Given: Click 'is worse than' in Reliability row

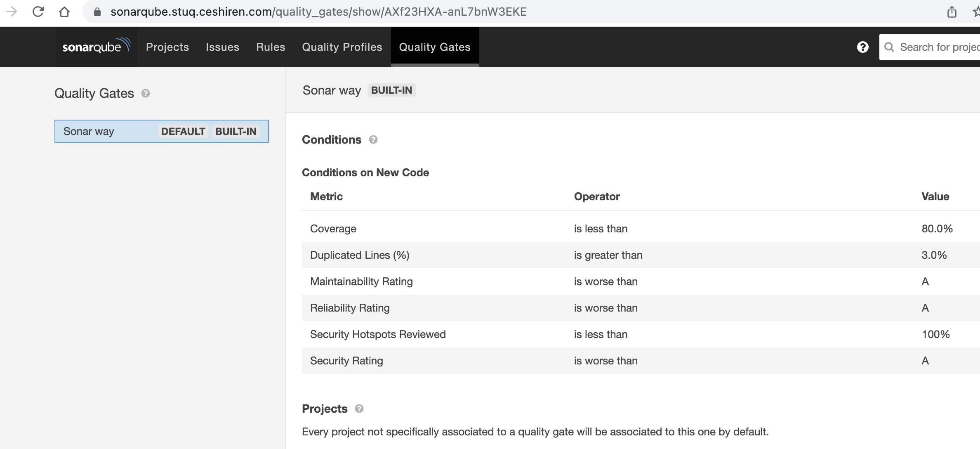Looking at the screenshot, I should coord(605,308).
